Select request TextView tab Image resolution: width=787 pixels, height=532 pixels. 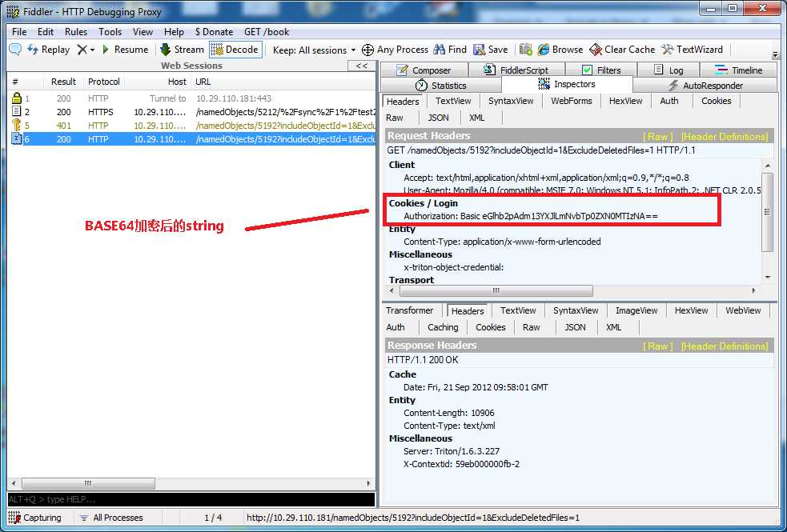[453, 101]
